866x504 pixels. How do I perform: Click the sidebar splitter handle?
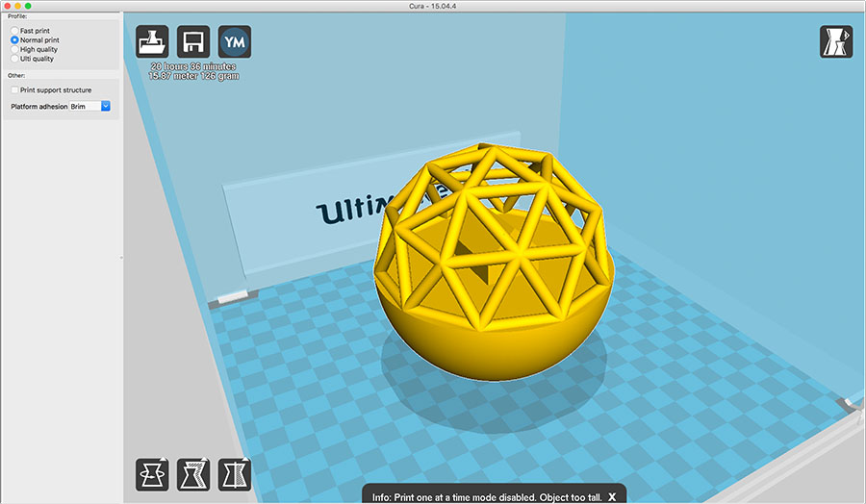click(x=121, y=257)
